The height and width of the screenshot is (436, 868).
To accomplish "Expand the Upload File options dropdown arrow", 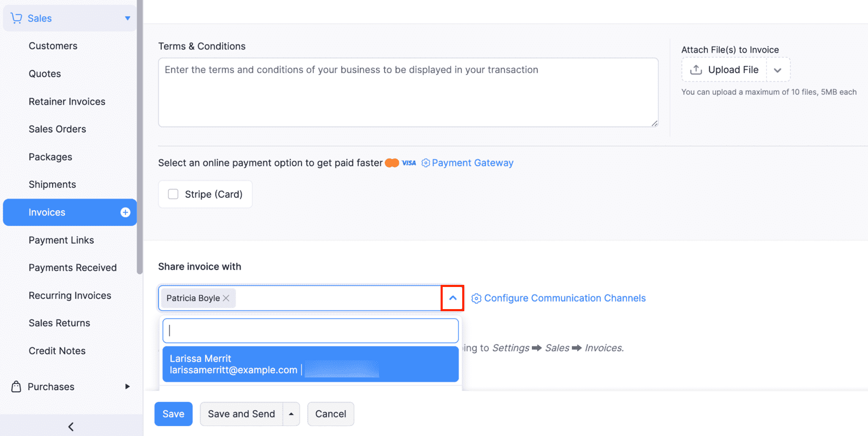I will [778, 69].
